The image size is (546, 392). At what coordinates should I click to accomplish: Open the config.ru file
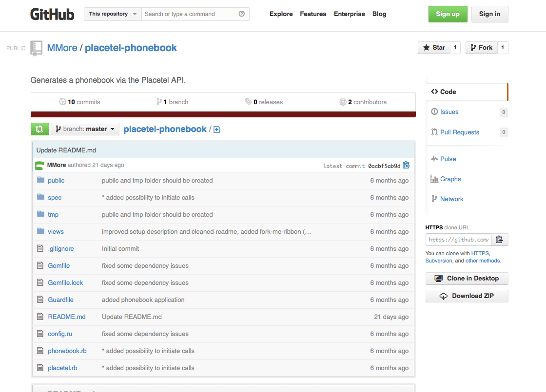tap(60, 334)
